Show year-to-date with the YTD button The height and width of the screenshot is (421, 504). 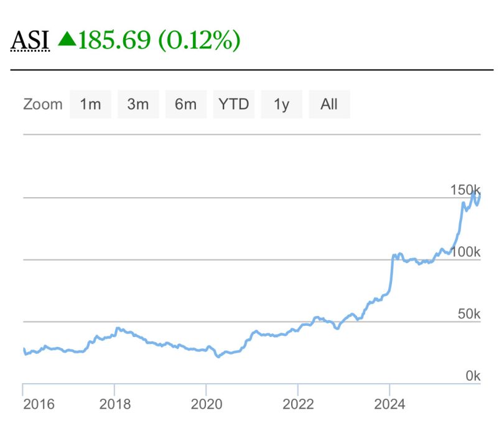233,104
